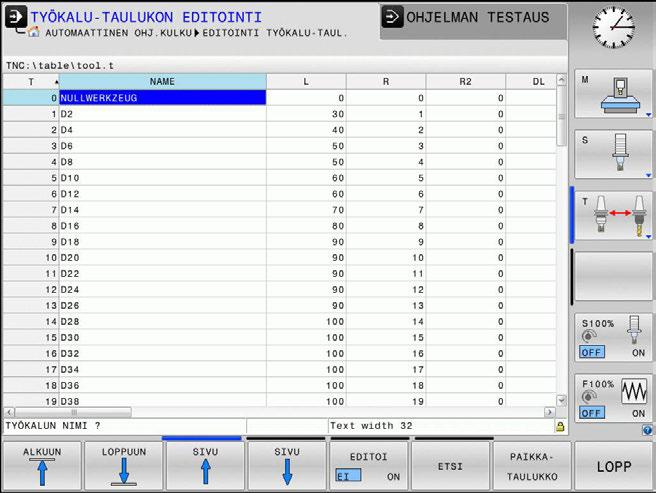Click R value 12 for D24
Image resolution: width=656 pixels, height=493 pixels.
[386, 290]
